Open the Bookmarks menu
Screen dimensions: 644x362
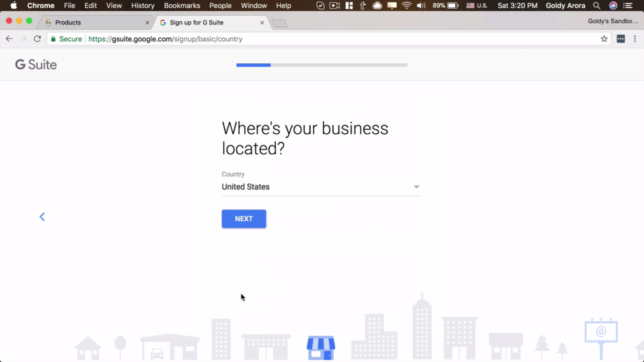click(x=182, y=6)
